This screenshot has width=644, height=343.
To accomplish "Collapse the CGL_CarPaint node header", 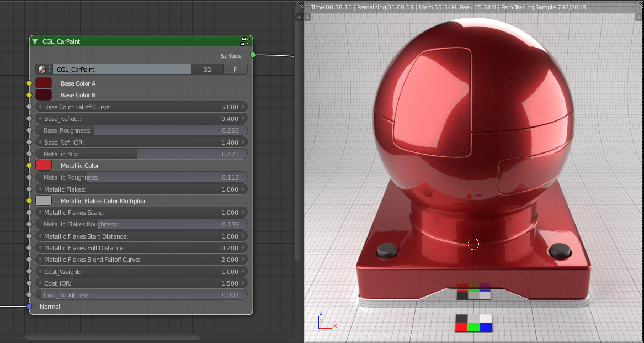I will pyautogui.click(x=34, y=41).
